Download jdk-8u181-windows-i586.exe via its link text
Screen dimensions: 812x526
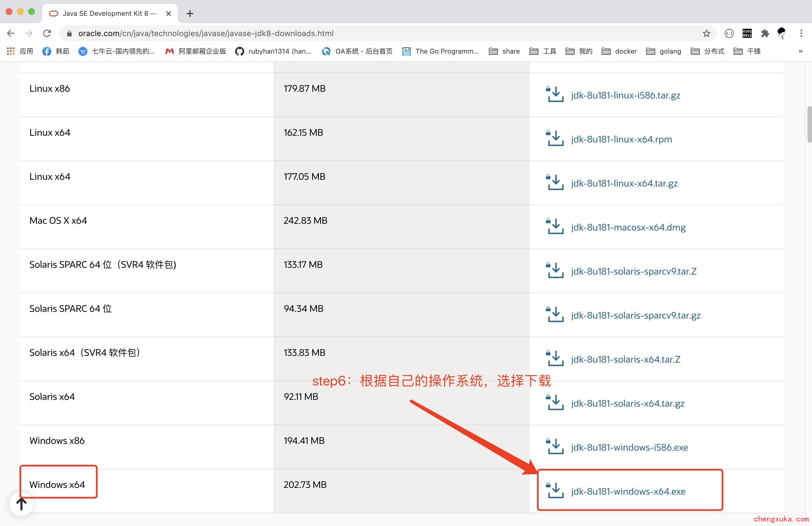[x=630, y=447]
